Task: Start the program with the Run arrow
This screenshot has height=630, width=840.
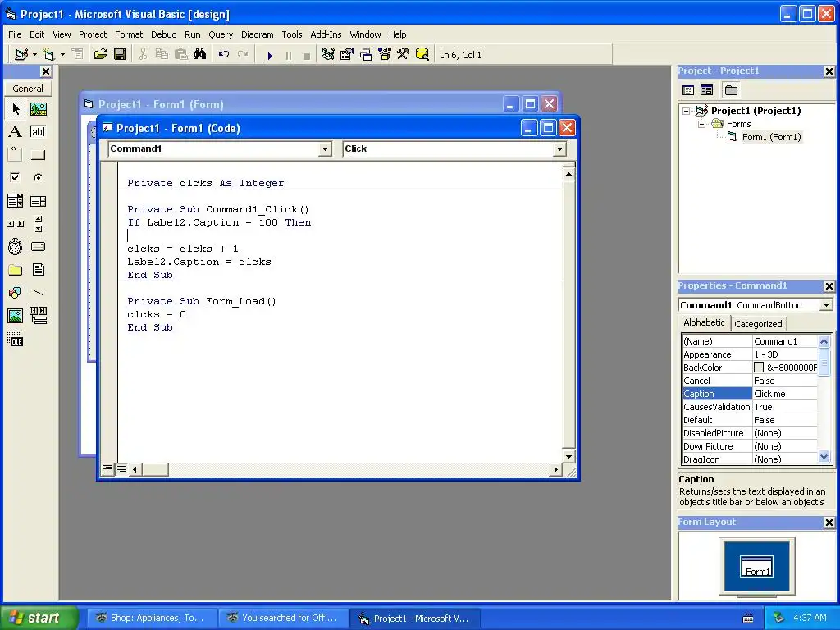Action: tap(270, 55)
